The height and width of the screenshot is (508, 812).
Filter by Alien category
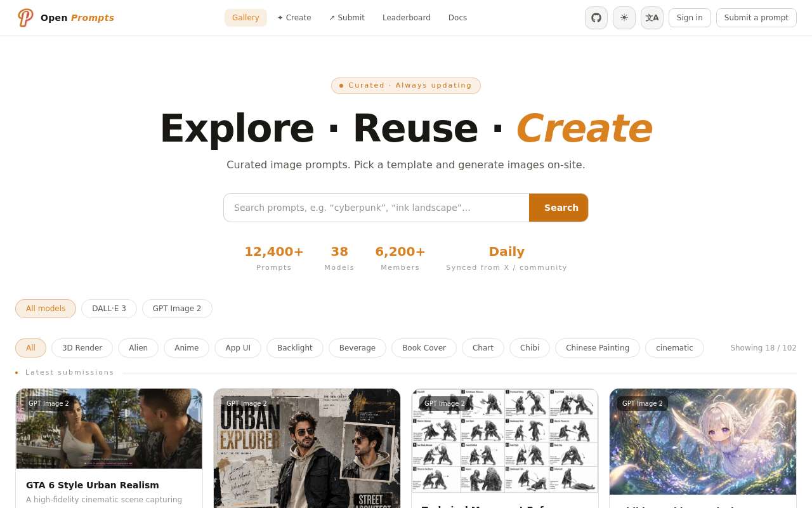click(x=138, y=348)
